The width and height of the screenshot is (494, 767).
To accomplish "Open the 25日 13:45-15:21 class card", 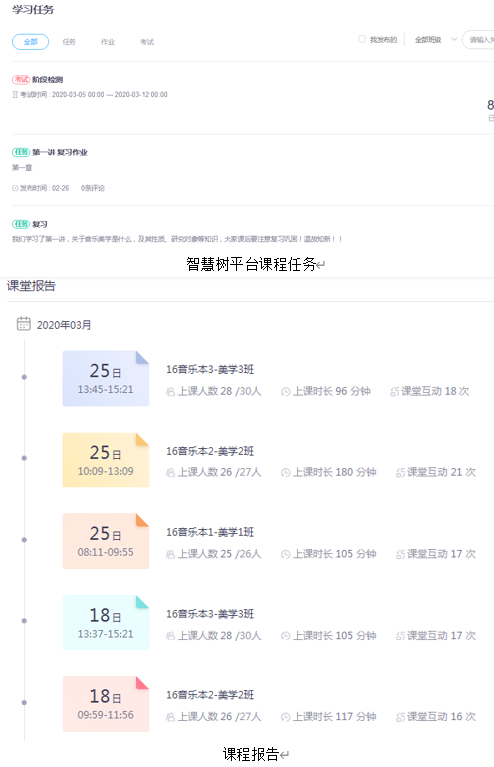I will click(106, 378).
